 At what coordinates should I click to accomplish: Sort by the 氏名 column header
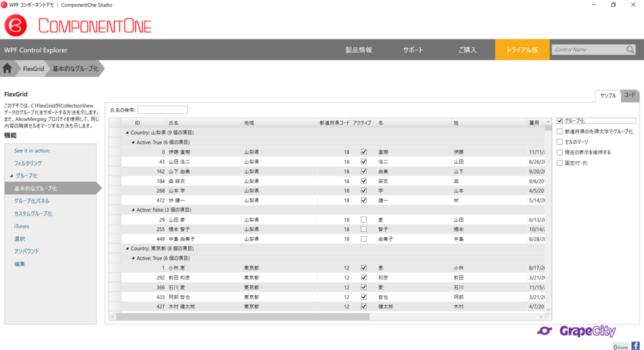(x=204, y=123)
